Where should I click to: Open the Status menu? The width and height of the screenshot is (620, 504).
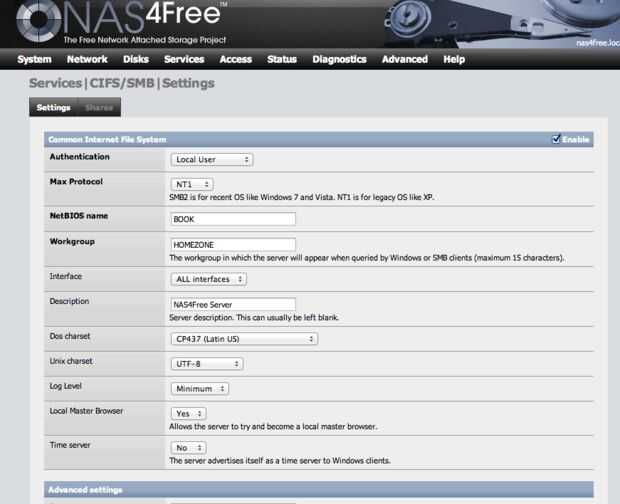[x=282, y=59]
